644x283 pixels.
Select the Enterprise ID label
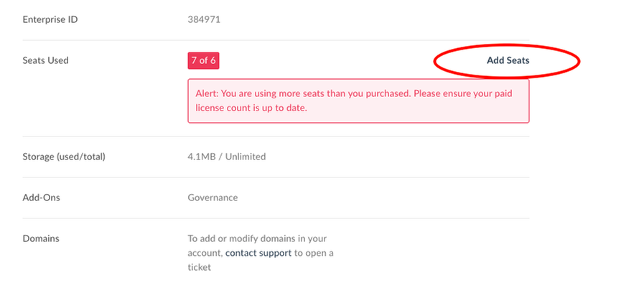(x=50, y=19)
